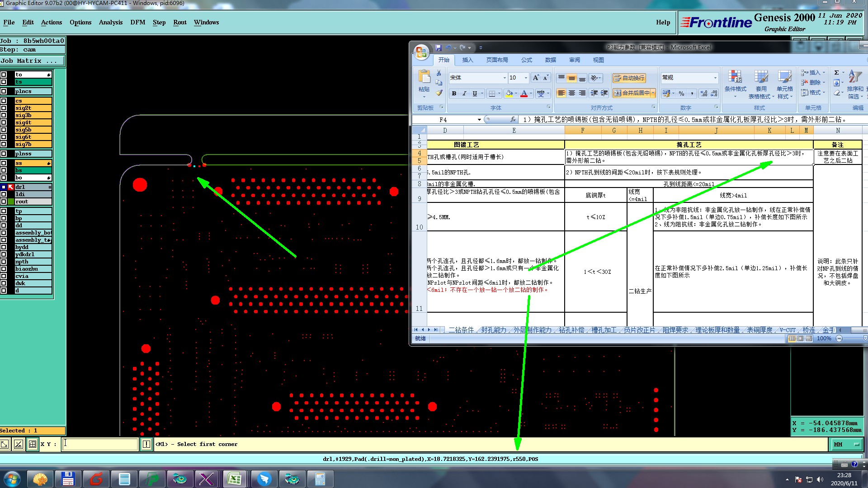Open the number format dropdown
Image resolution: width=868 pixels, height=488 pixels.
pos(715,78)
